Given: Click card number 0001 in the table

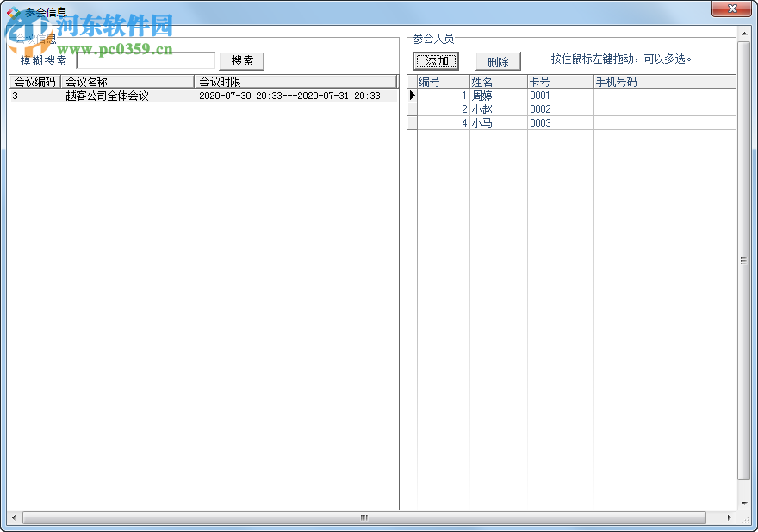Looking at the screenshot, I should click(540, 96).
